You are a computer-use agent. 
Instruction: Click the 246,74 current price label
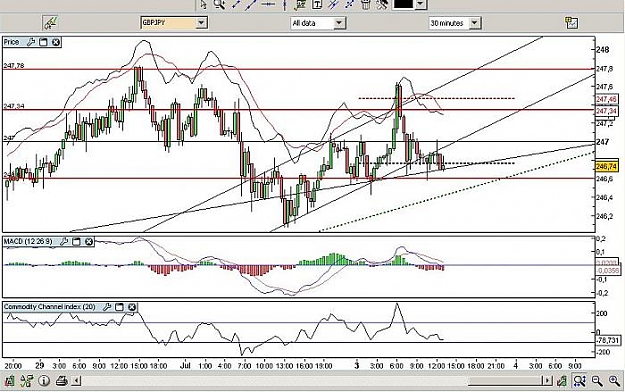(607, 166)
